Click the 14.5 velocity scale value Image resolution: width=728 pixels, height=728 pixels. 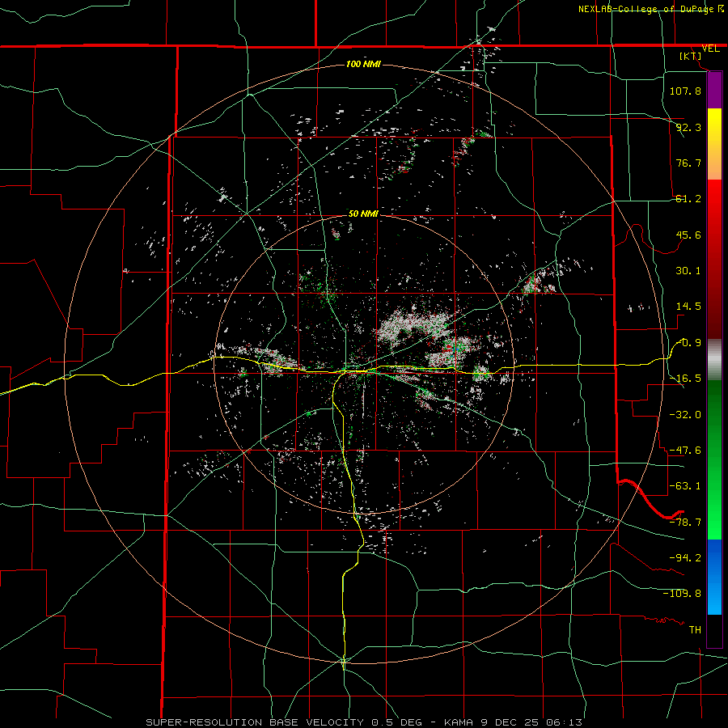click(x=688, y=307)
